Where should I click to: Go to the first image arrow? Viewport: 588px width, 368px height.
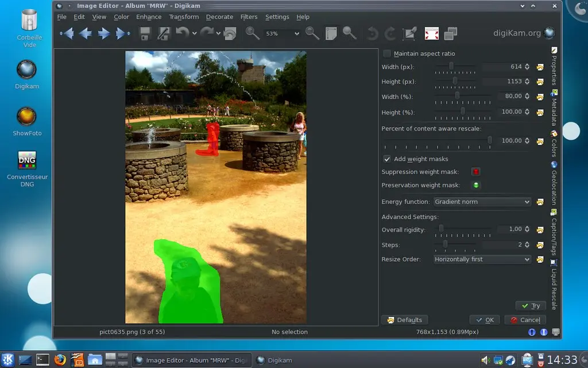[67, 33]
